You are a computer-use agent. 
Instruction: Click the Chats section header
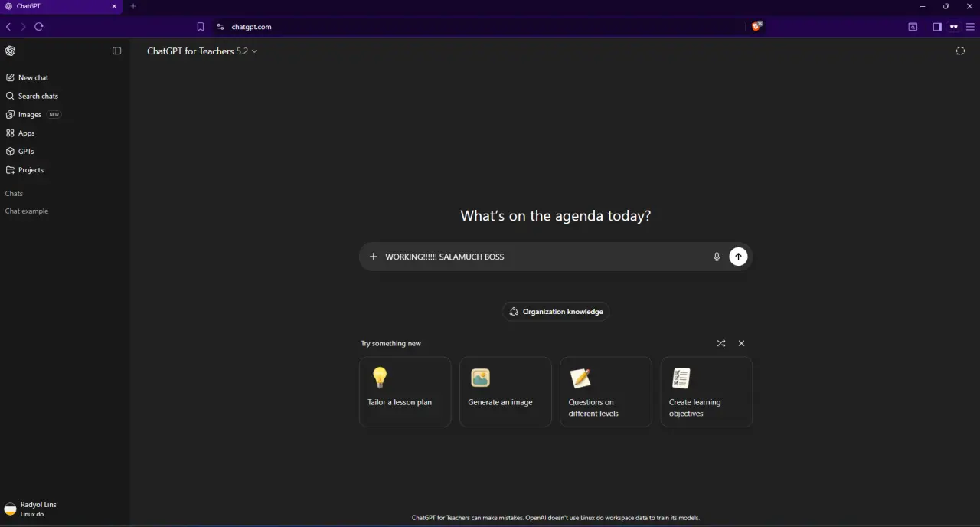[x=14, y=193]
